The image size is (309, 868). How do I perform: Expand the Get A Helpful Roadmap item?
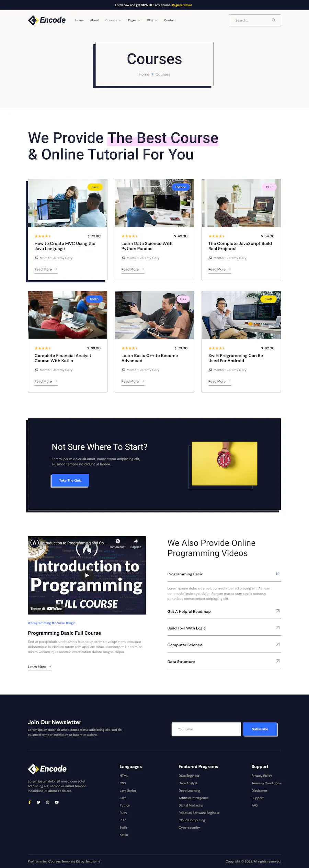pos(224,611)
